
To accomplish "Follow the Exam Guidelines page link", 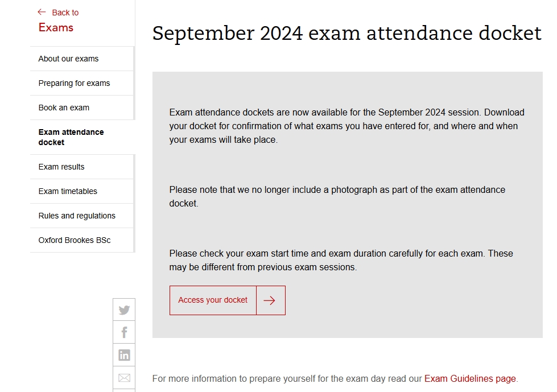I will [470, 378].
